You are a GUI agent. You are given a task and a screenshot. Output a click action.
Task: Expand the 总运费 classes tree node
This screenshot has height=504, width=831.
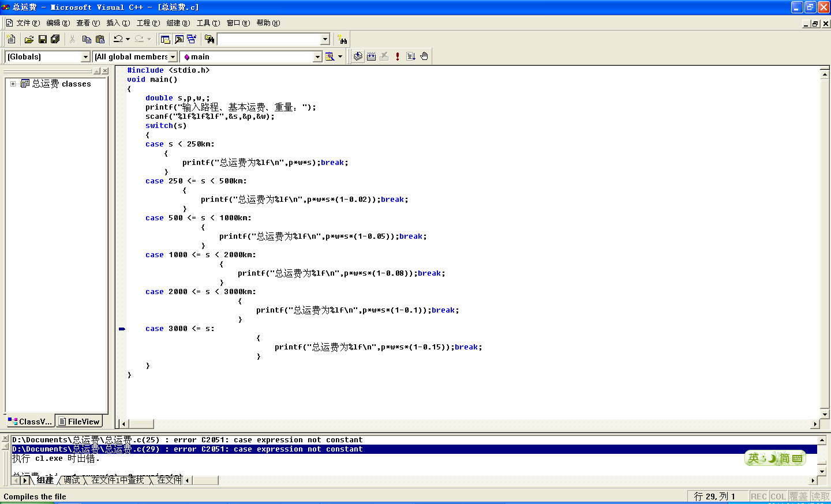click(x=13, y=84)
